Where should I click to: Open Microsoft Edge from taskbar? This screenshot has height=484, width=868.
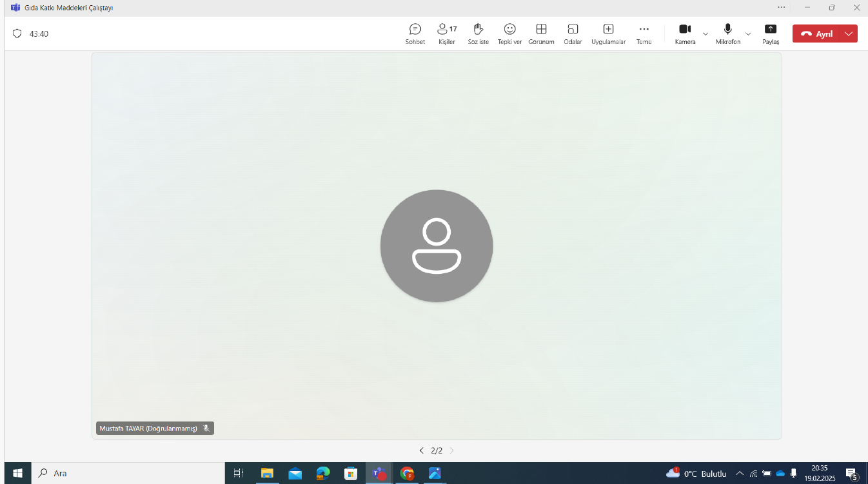(323, 473)
